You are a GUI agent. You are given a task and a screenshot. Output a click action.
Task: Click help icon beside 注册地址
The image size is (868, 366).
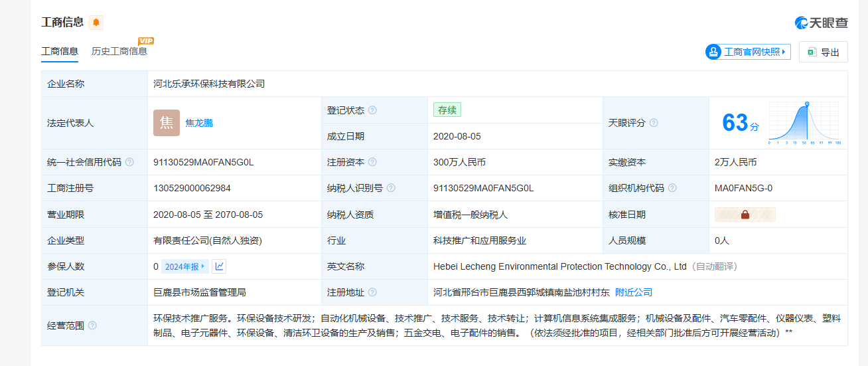click(372, 292)
